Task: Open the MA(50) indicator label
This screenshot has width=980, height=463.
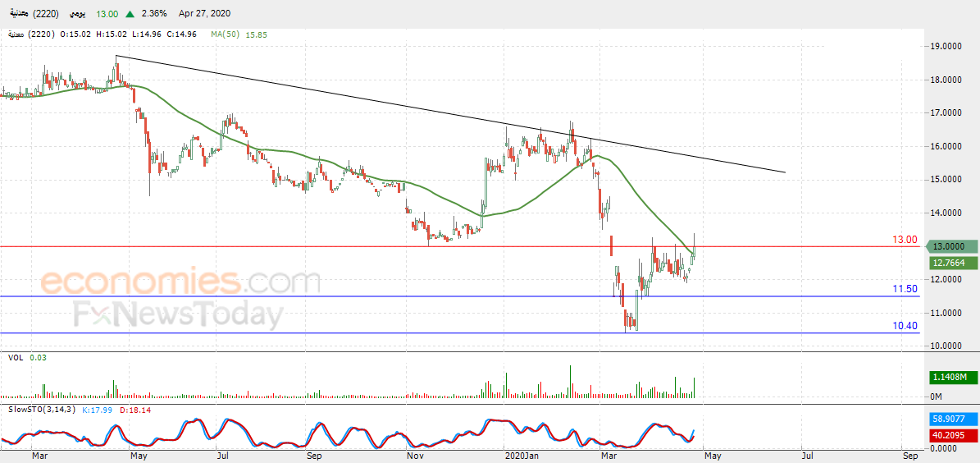Action: coord(226,34)
